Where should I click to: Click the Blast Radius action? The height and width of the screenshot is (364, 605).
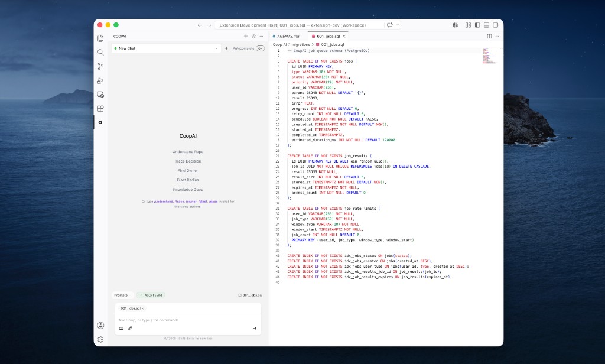point(188,180)
